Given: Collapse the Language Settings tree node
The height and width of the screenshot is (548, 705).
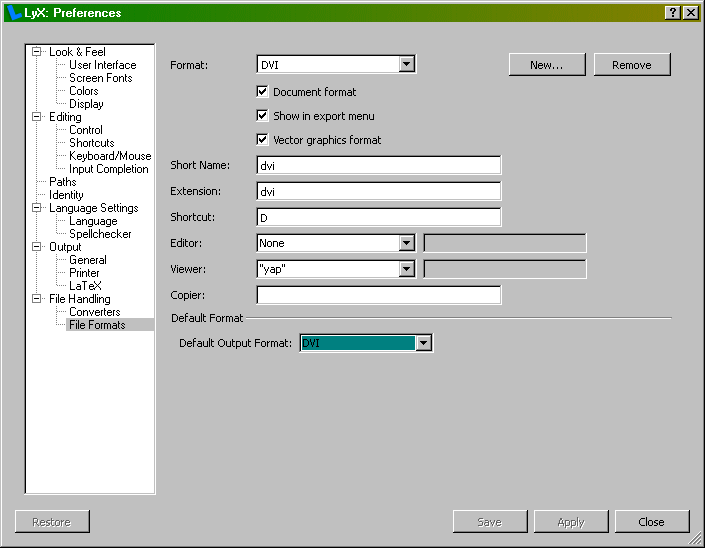Looking at the screenshot, I should pyautogui.click(x=36, y=208).
